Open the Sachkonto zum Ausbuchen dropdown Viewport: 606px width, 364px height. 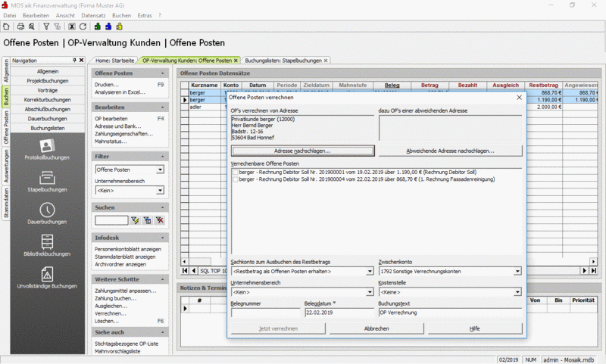coord(370,272)
